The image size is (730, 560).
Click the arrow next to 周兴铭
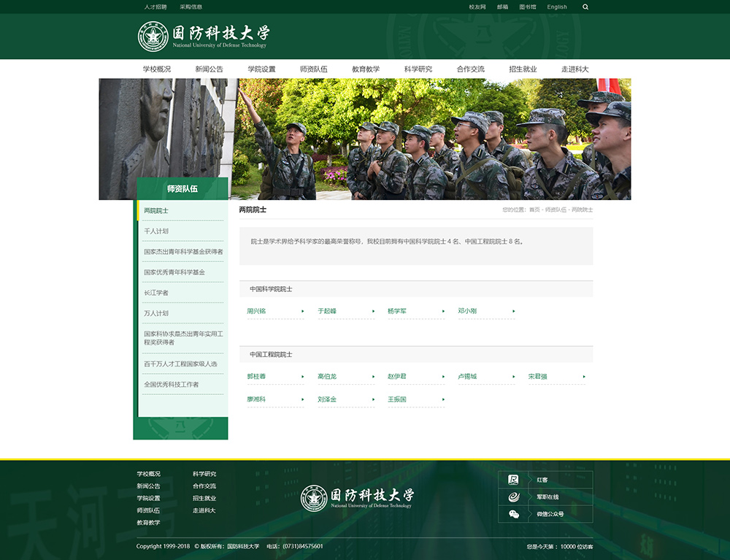tap(303, 312)
